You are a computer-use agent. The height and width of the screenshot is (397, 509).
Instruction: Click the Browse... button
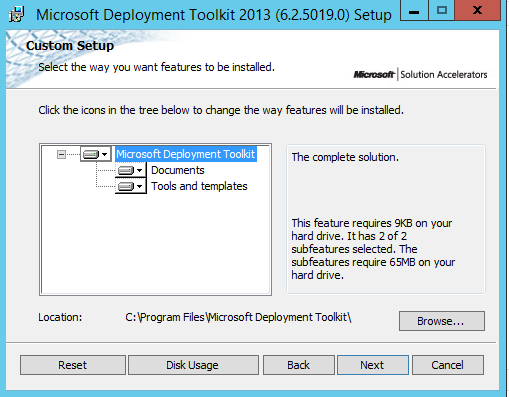coord(442,321)
